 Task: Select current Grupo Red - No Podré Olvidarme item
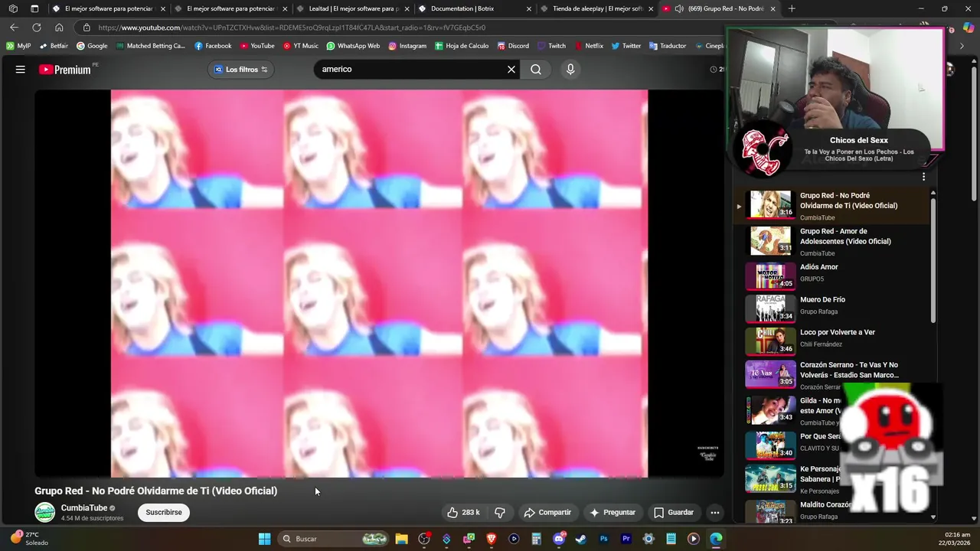click(x=833, y=205)
